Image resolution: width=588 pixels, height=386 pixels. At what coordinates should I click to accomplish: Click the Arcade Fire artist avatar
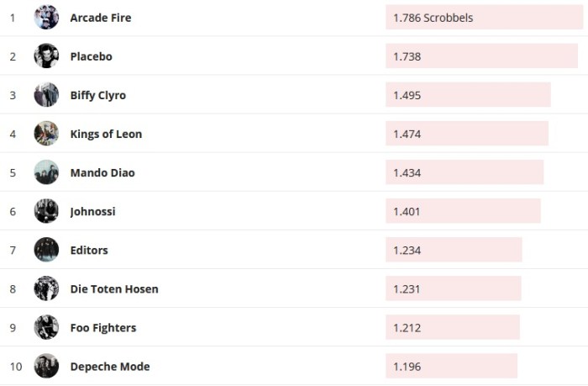[46, 18]
